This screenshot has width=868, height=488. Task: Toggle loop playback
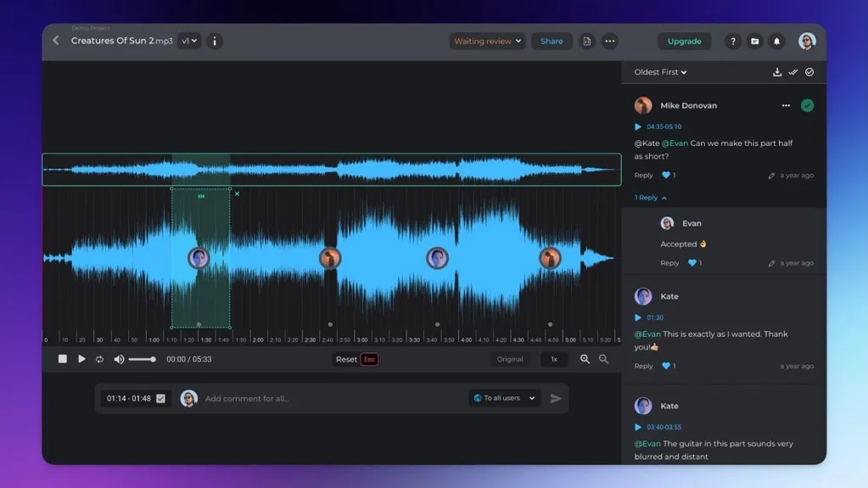(99, 360)
